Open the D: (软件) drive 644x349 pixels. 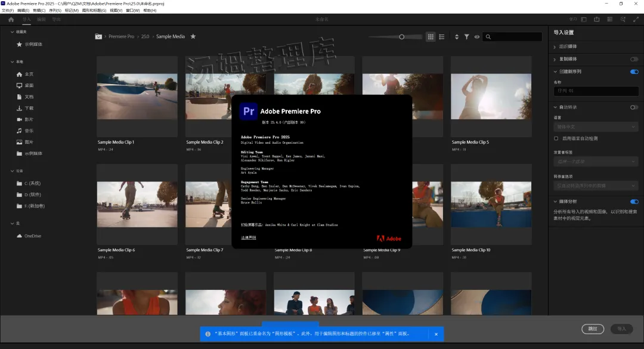(29, 195)
